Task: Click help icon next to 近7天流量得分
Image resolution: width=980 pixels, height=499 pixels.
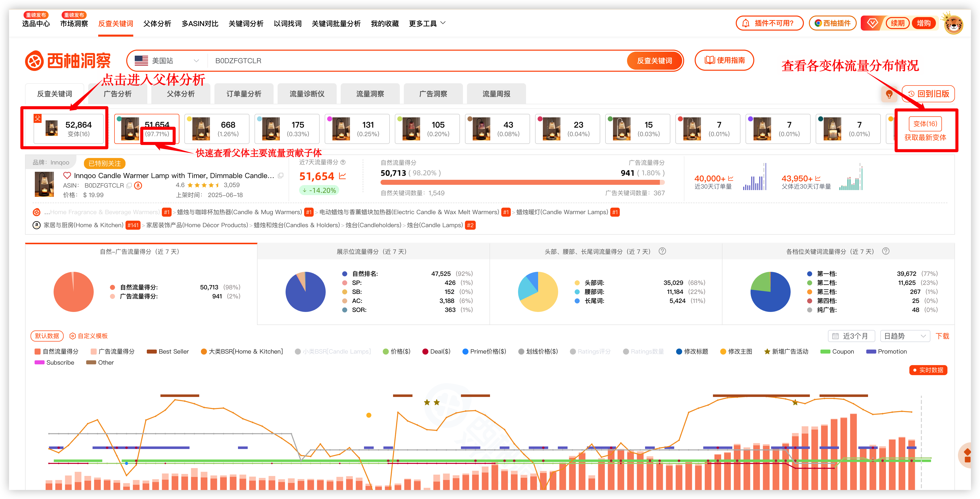Action: pyautogui.click(x=343, y=162)
